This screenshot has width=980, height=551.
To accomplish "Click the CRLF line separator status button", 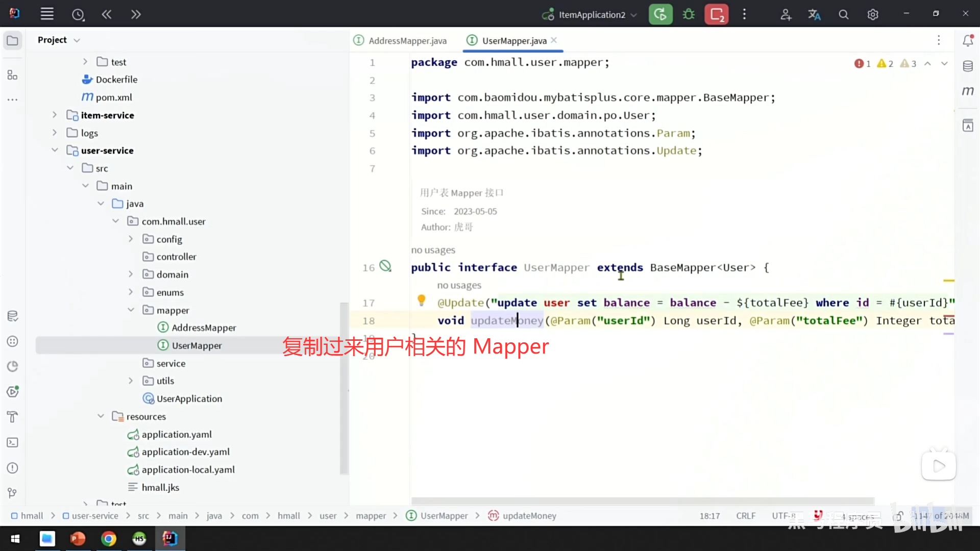I will pyautogui.click(x=745, y=516).
